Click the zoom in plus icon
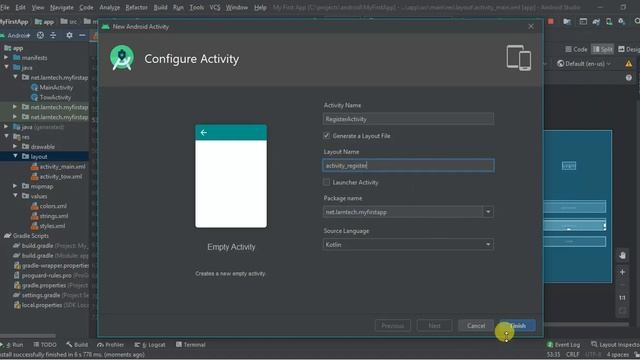The height and width of the screenshot is (360, 640). click(622, 272)
